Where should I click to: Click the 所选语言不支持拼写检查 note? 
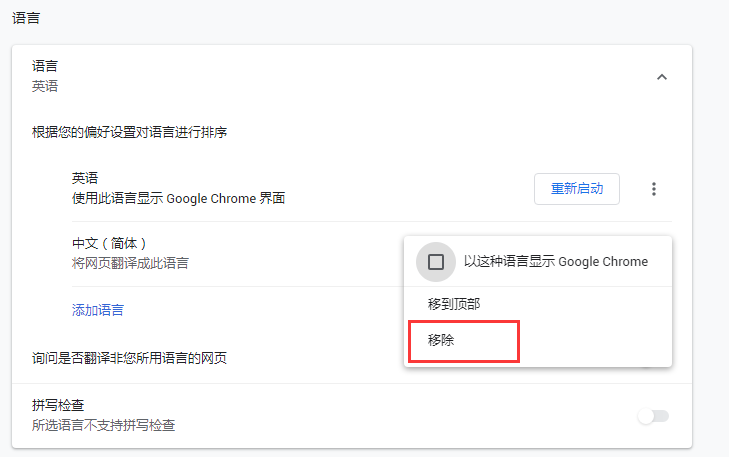point(103,426)
